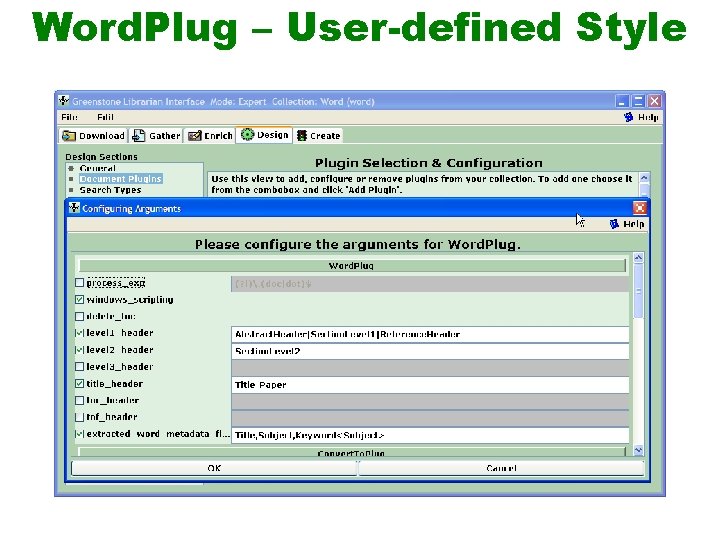Click the Enrich tab icon
The image size is (720, 540).
click(x=195, y=135)
